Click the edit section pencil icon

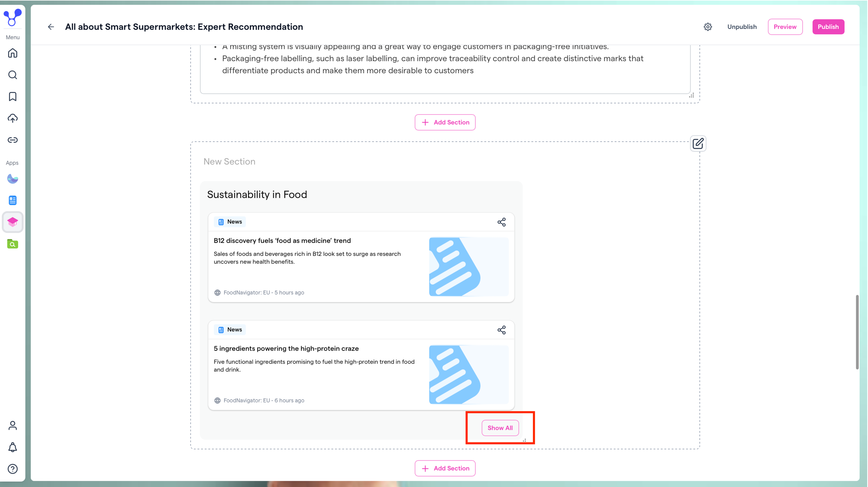698,143
